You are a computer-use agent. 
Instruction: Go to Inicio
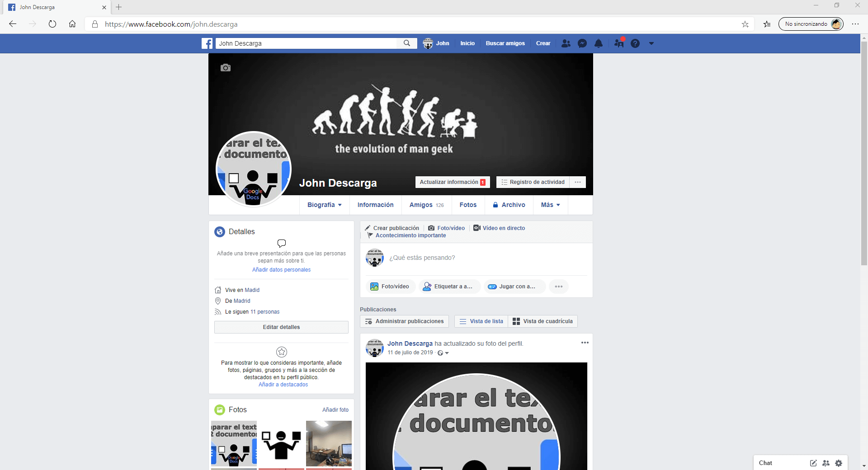pos(467,43)
